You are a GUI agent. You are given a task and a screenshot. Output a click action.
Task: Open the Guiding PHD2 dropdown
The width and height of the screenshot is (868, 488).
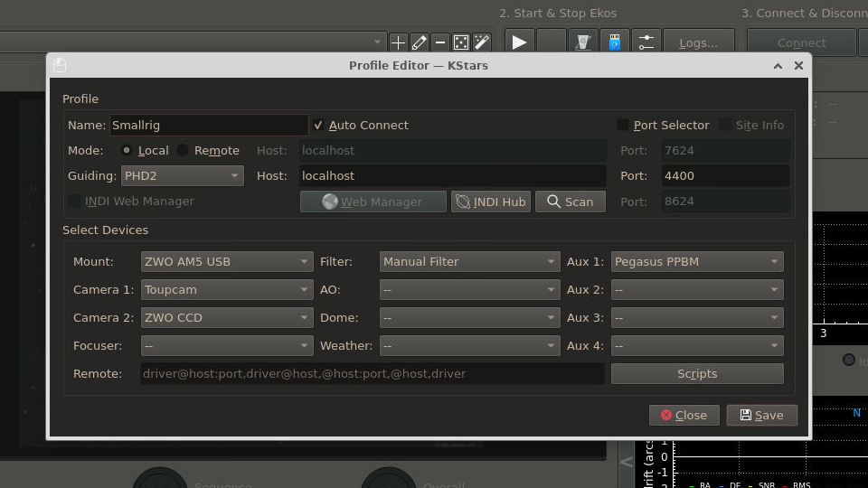182,176
